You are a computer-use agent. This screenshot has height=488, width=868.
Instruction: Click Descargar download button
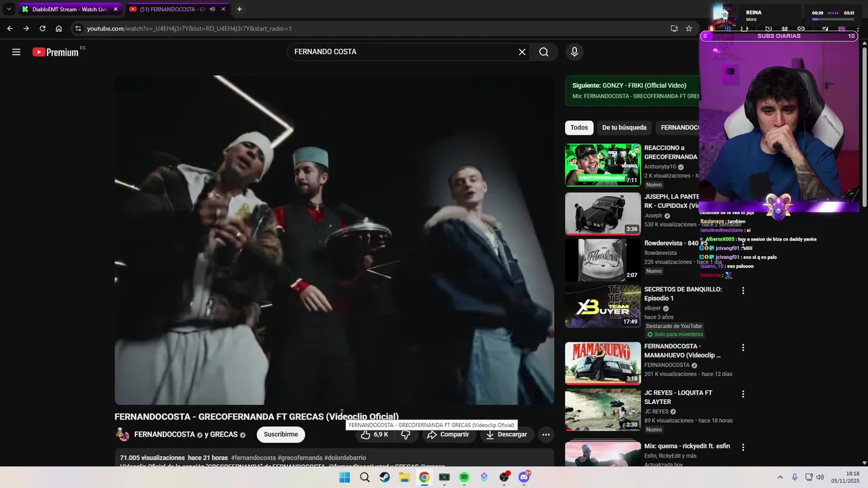click(x=507, y=434)
